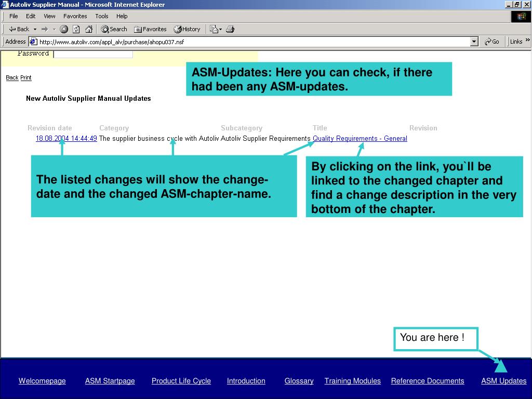This screenshot has width=532, height=399.
Task: Click the Back arrow toolbar button
Action: (x=19, y=29)
